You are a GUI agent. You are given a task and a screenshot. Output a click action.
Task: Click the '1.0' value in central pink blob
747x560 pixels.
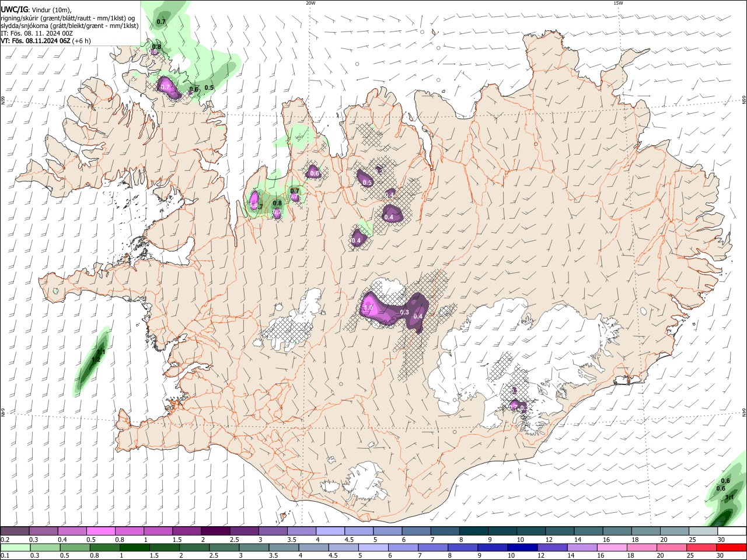(368, 308)
